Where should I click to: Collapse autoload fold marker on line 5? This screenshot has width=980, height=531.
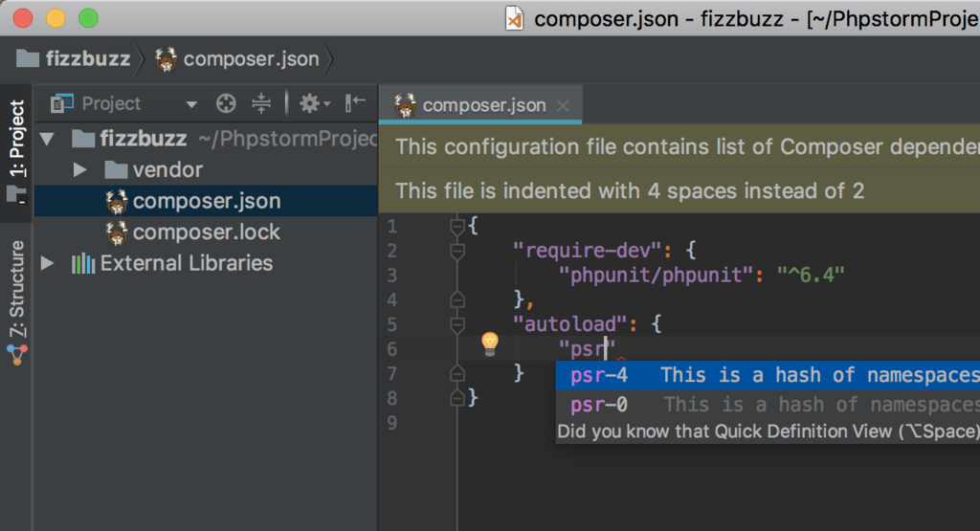pos(457,325)
